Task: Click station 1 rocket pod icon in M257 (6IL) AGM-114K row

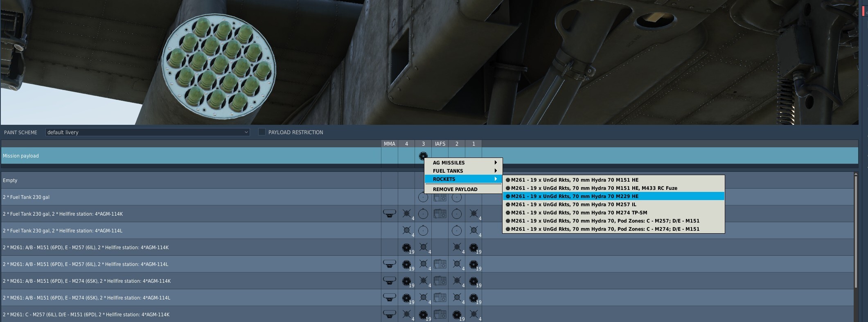Action: coord(474,248)
